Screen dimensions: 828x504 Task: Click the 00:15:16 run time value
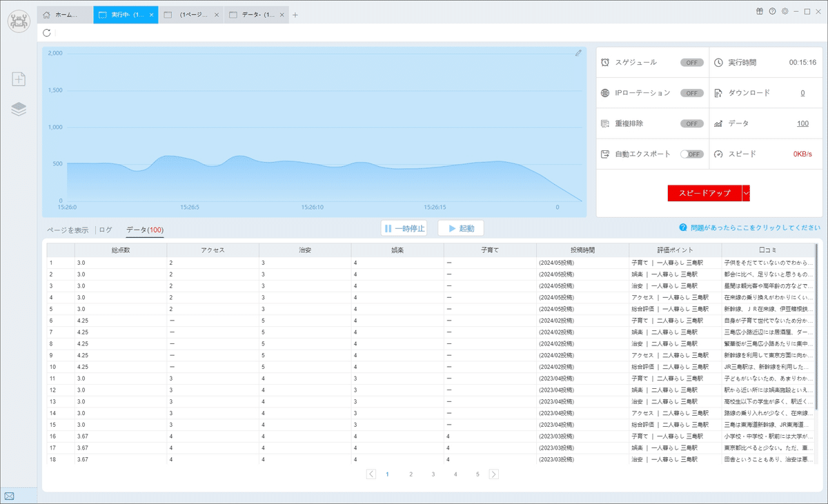click(803, 62)
